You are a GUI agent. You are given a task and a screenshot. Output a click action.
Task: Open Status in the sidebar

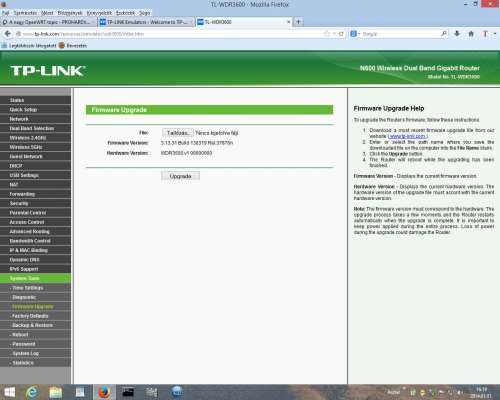pyautogui.click(x=35, y=100)
